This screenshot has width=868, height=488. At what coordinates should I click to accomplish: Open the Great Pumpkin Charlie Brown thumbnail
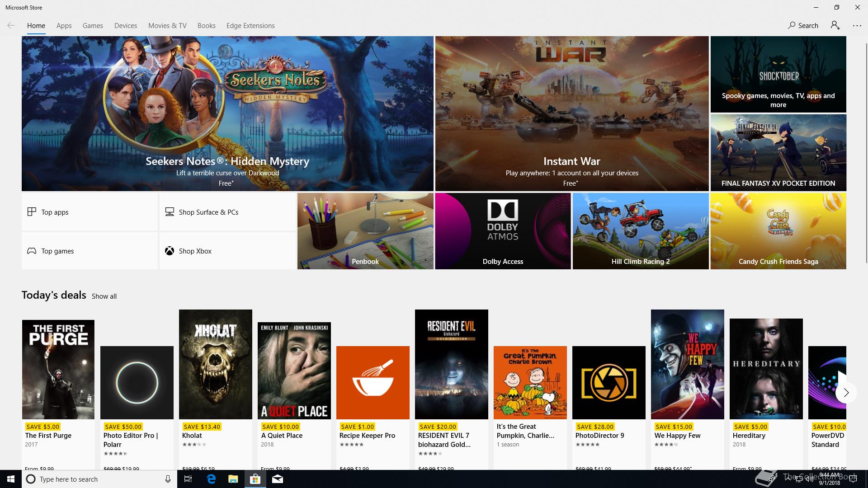(530, 383)
